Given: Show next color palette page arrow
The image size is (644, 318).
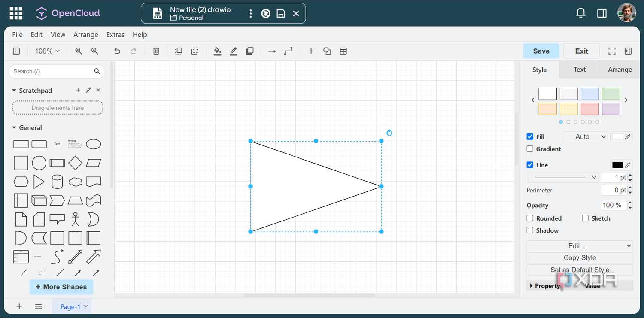Looking at the screenshot, I should click(626, 100).
